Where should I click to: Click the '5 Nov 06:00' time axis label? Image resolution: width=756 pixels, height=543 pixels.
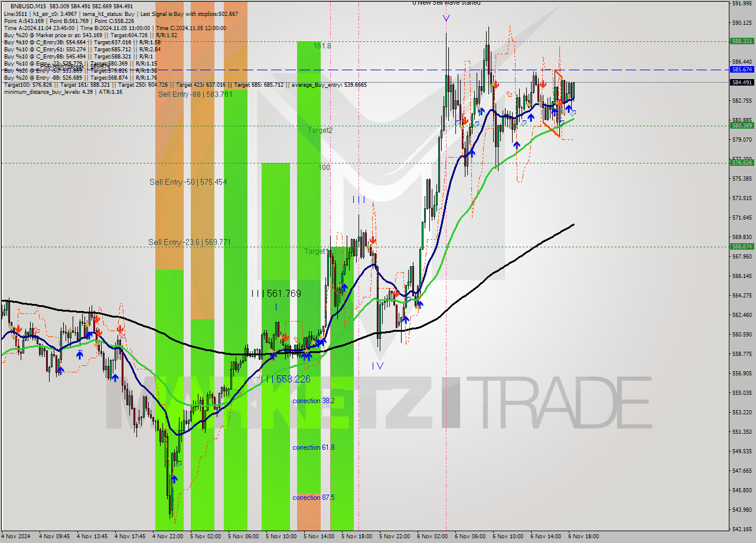243,537
